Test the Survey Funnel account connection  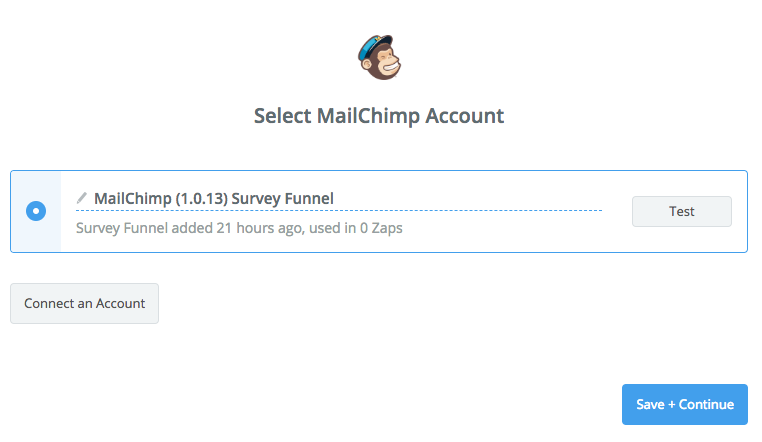[681, 212]
